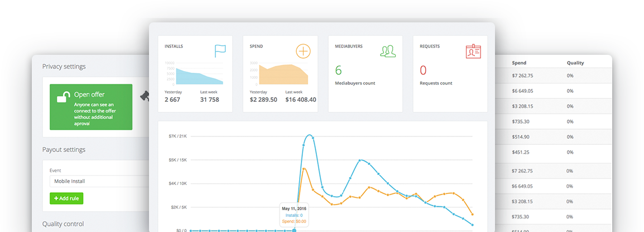Image resolution: width=644 pixels, height=232 pixels.
Task: Click the Requests ID badge icon
Action: pos(473,51)
